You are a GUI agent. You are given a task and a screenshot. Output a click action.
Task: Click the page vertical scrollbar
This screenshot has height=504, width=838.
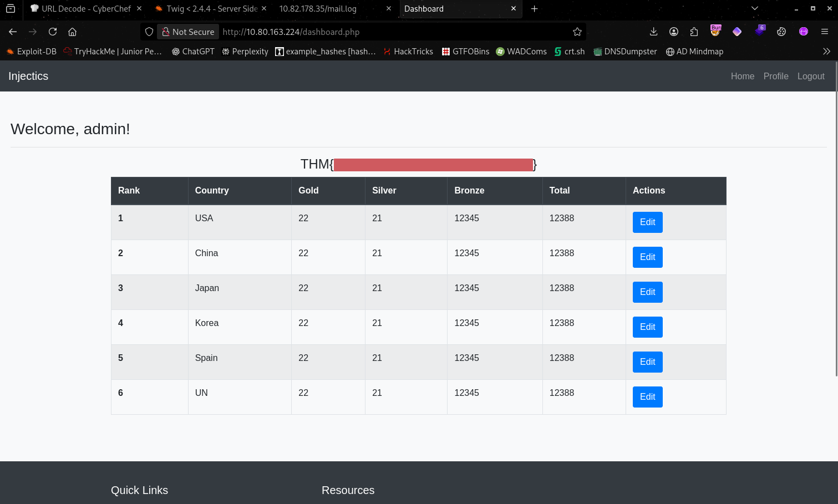tap(836, 222)
